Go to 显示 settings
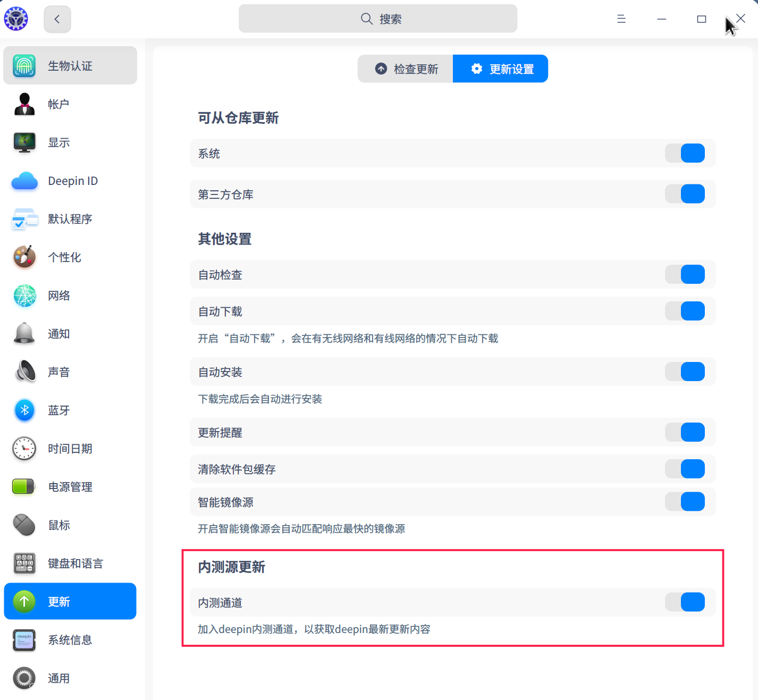Screen dimensions: 758x700 [x=70, y=142]
